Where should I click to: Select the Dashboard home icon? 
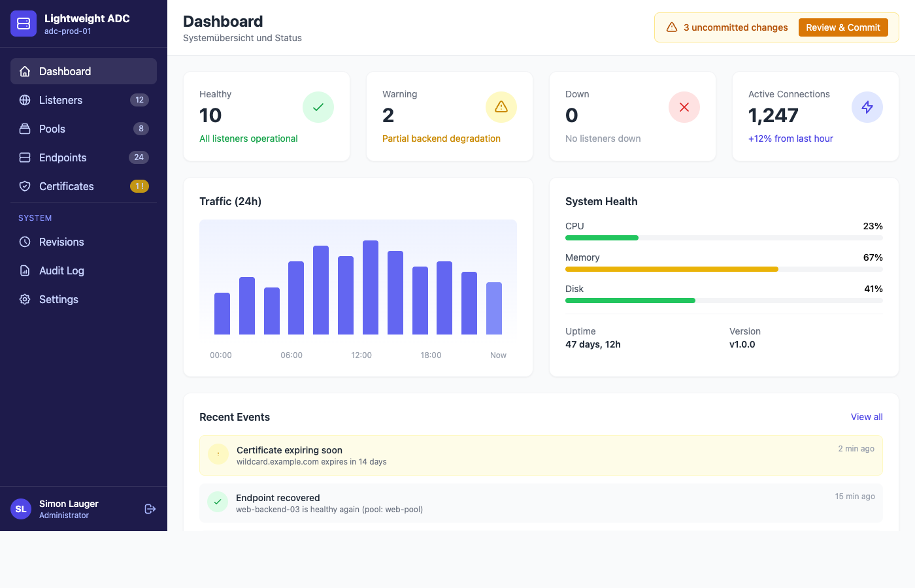coord(25,71)
